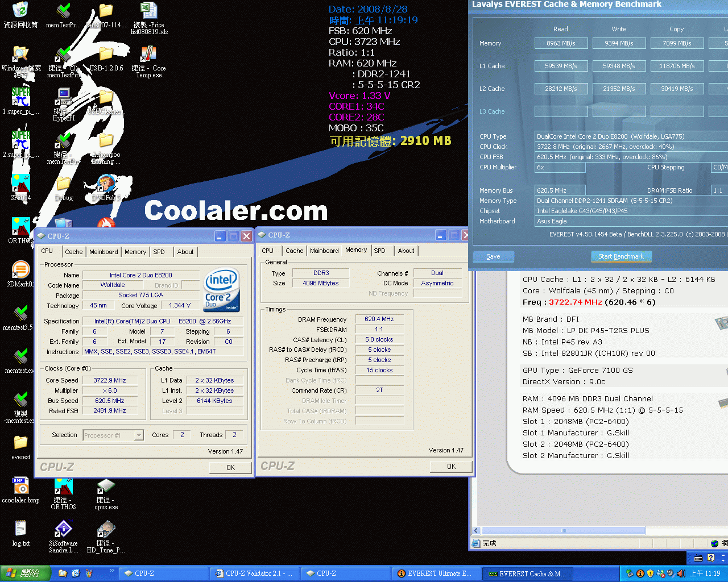This screenshot has width=728, height=582.
Task: Select the memory Size value '4096 MBytes'
Action: (x=321, y=282)
